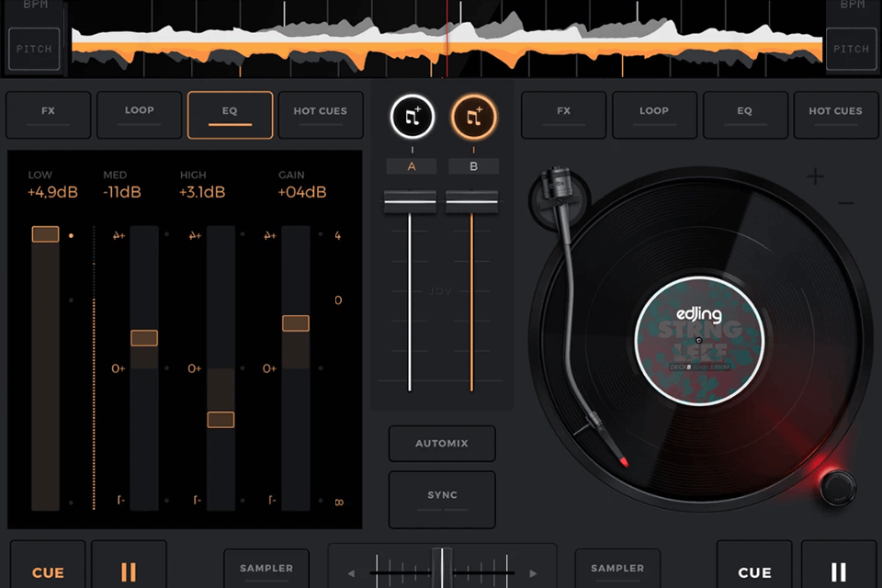Click the MED -11dB value
This screenshot has width=882, height=588.
point(122,192)
